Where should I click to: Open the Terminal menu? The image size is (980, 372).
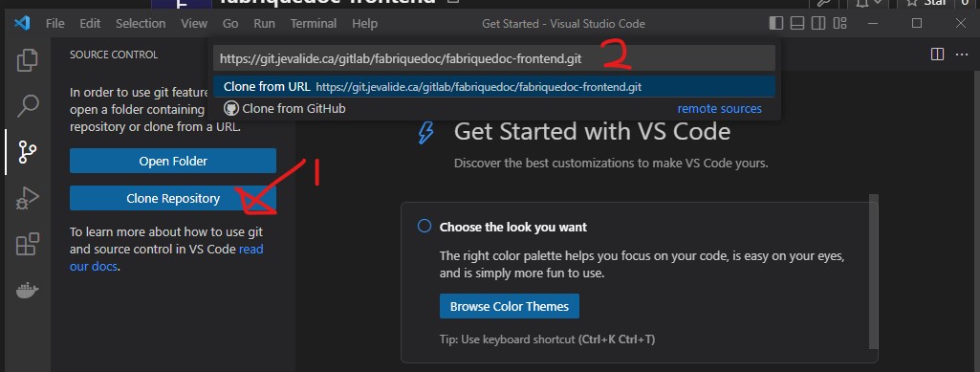click(314, 24)
